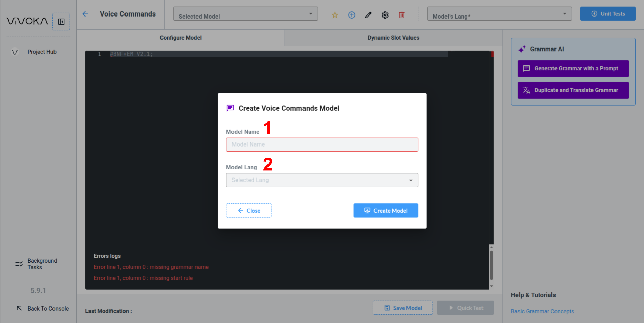The image size is (644, 323).
Task: Click the Vivoka logo
Action: (27, 21)
